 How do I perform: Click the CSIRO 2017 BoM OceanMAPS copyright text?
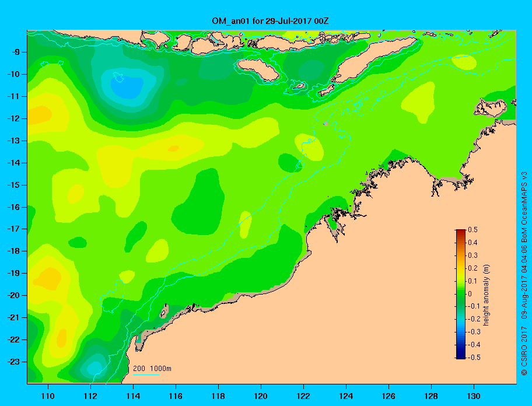point(524,274)
